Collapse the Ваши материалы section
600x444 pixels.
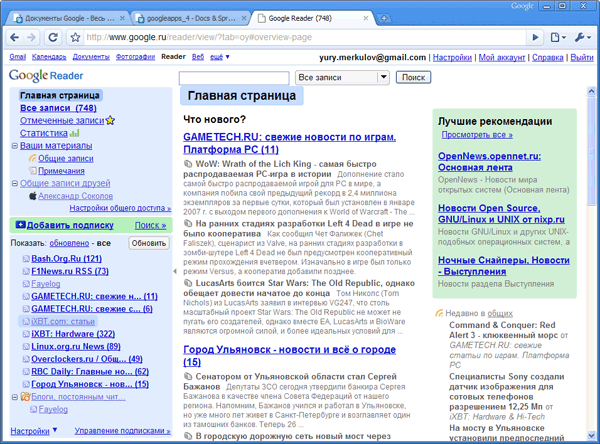click(15, 146)
